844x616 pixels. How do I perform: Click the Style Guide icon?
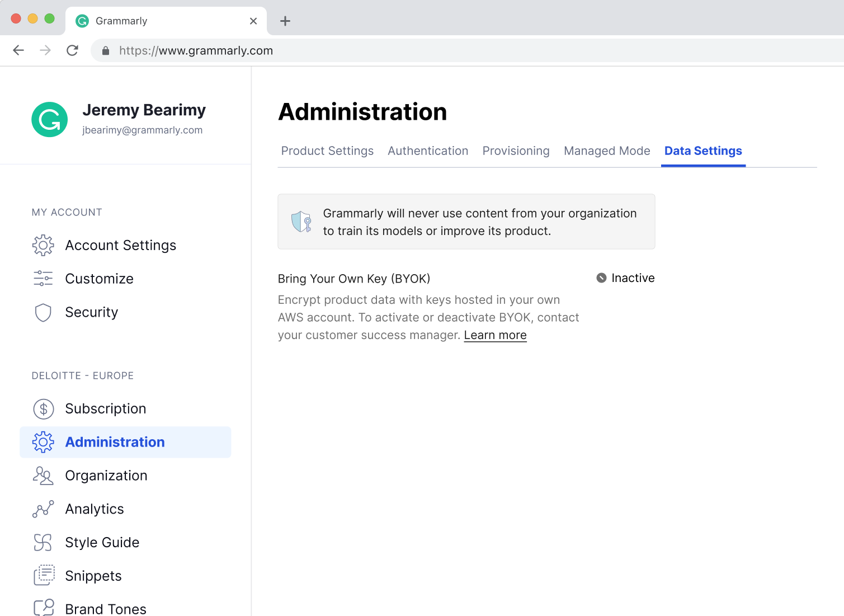[x=43, y=543]
